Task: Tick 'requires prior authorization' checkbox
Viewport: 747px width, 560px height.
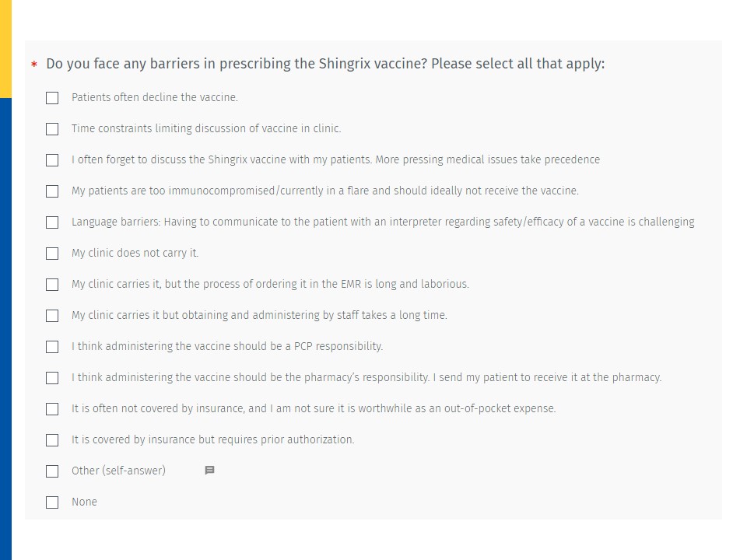Action: coord(52,440)
